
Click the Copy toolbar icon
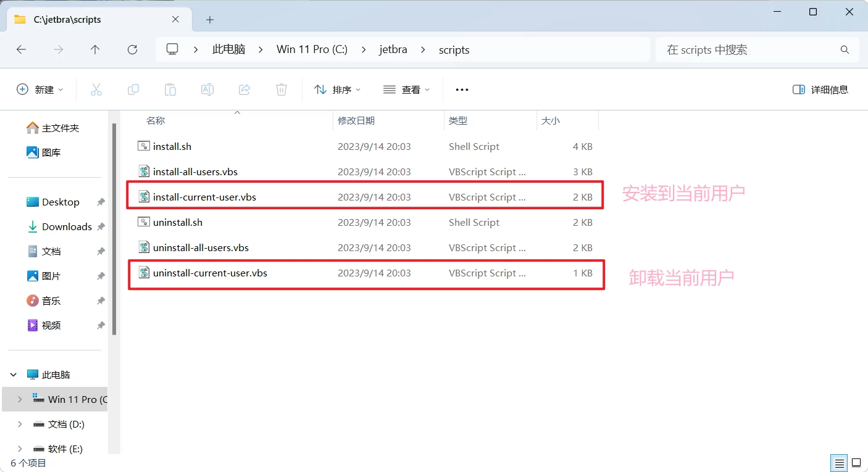133,89
